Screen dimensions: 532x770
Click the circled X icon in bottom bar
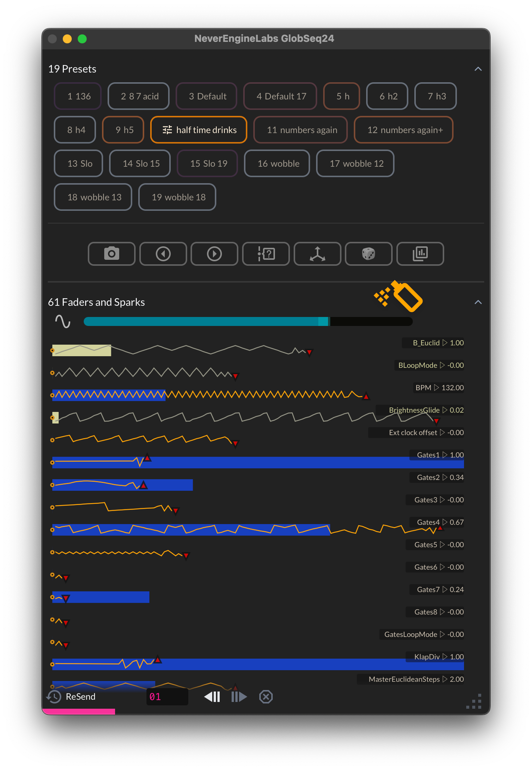tap(266, 697)
